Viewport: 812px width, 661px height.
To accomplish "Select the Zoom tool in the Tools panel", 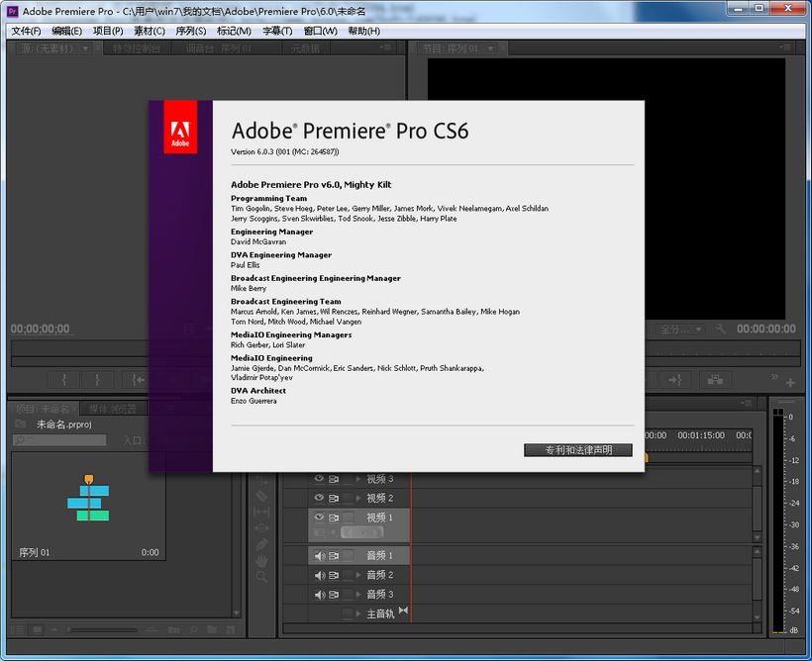I will [261, 575].
